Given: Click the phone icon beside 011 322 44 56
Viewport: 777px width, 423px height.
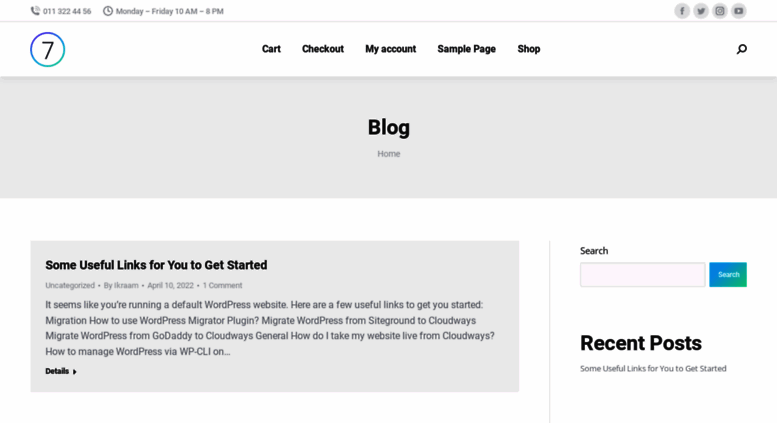Looking at the screenshot, I should coord(35,11).
